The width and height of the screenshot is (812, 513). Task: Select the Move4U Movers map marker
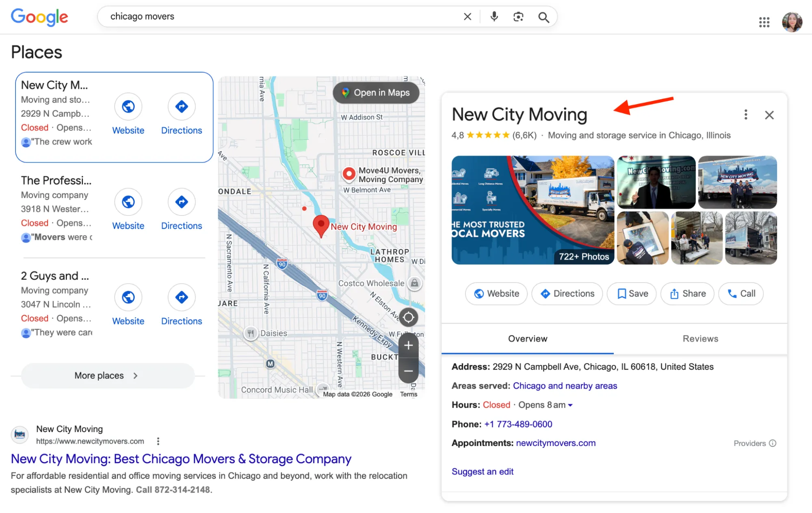click(x=349, y=174)
